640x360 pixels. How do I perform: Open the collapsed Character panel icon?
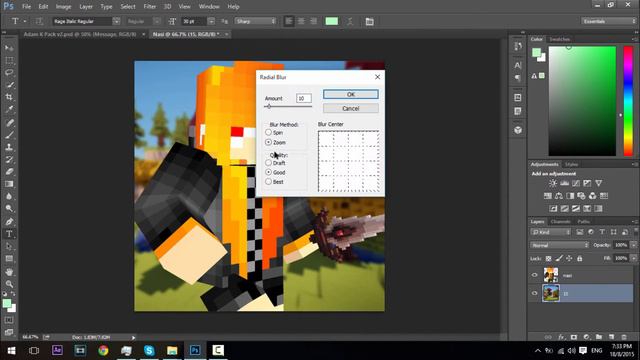pos(518,65)
